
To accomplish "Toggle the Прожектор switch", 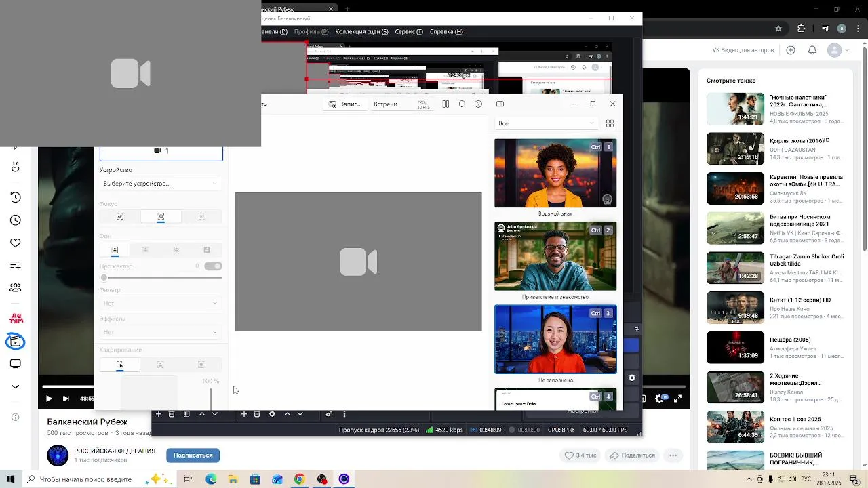I will (213, 266).
